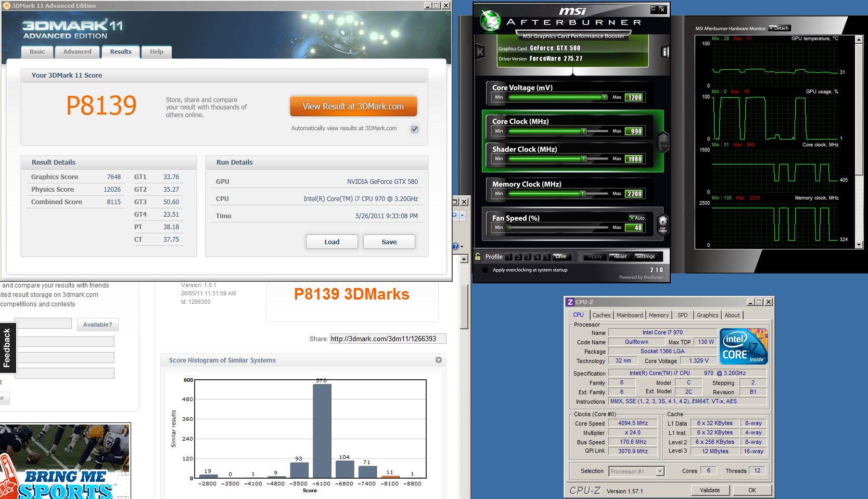Image resolution: width=868 pixels, height=499 pixels.
Task: Click the 3DMark 11 title bar icon
Action: 7,5
